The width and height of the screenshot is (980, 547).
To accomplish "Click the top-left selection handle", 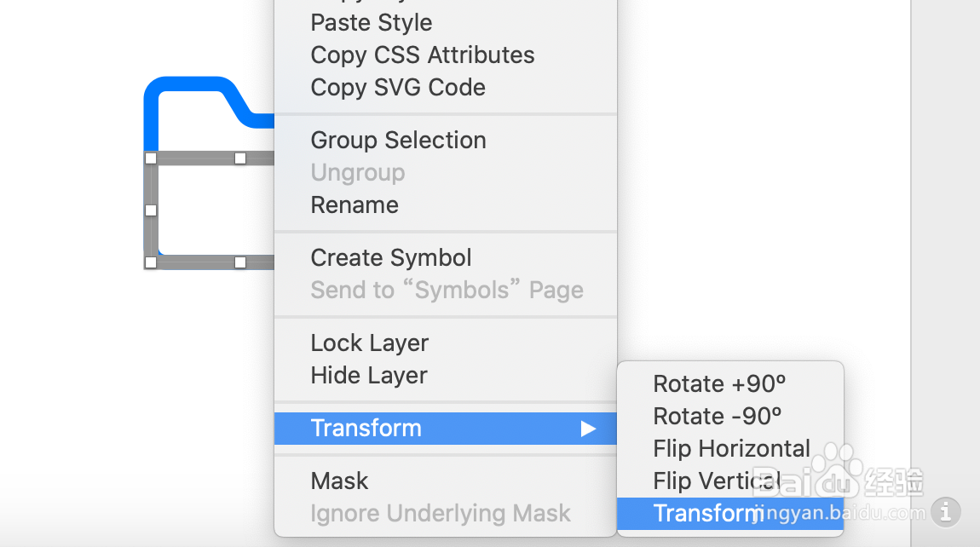I will point(151,158).
